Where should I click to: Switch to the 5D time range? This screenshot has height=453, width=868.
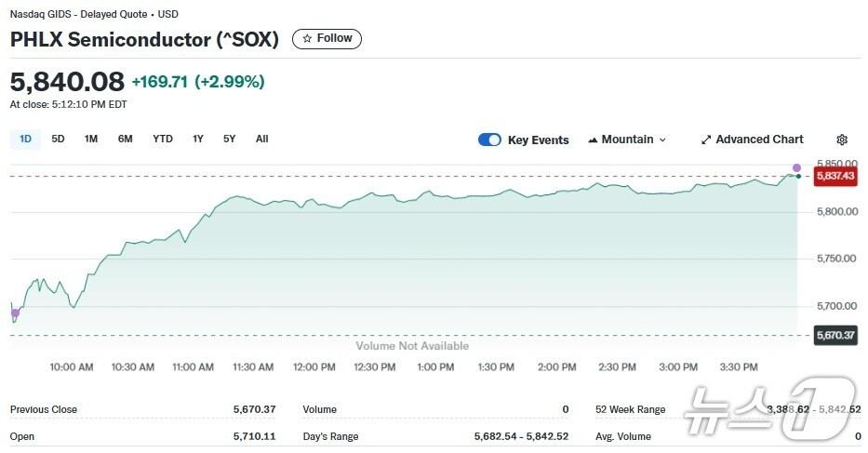(x=58, y=139)
